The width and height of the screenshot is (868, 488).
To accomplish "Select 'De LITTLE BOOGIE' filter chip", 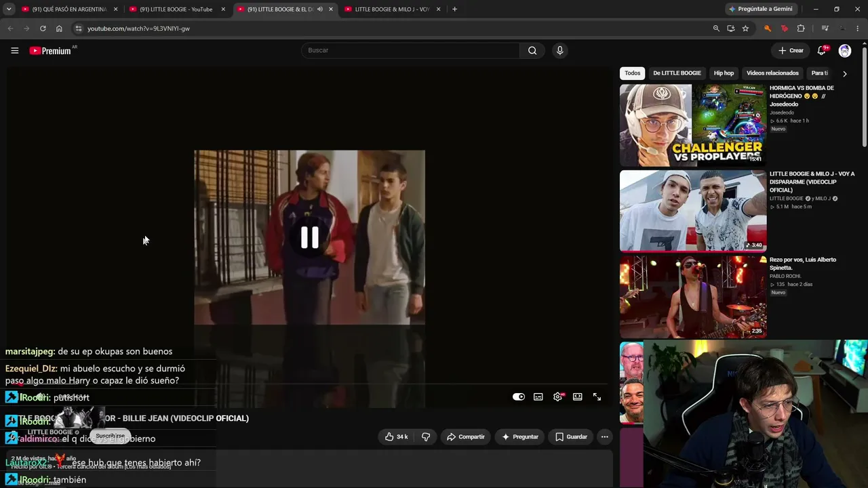I will [677, 73].
